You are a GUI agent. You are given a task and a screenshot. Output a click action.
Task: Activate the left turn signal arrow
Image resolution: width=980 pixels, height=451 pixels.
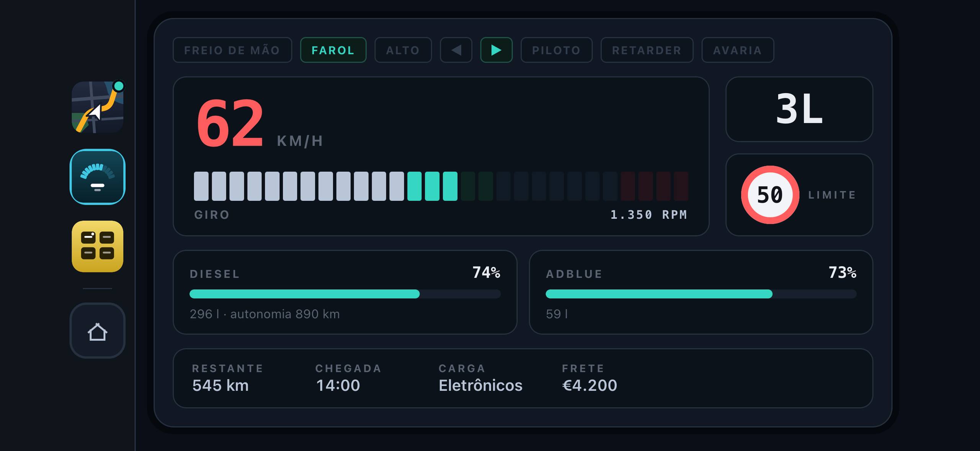point(456,50)
